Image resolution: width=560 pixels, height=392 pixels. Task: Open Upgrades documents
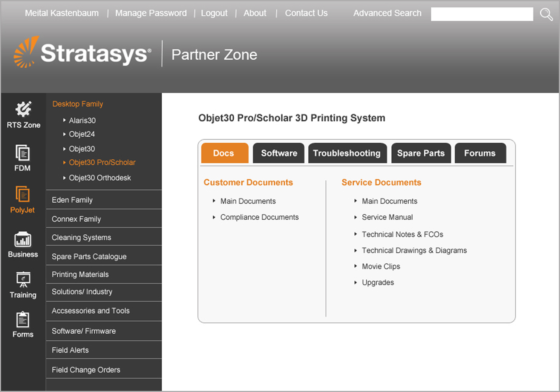click(378, 283)
